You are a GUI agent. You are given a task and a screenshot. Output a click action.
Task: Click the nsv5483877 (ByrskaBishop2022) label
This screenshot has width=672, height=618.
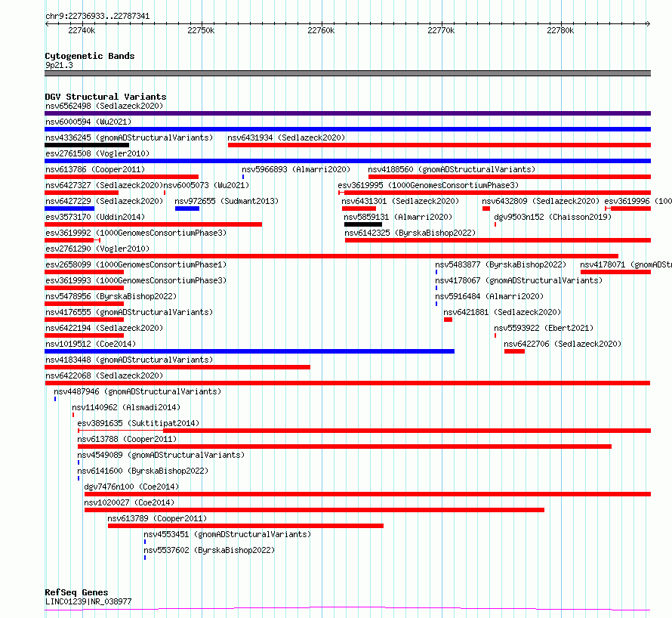501,264
